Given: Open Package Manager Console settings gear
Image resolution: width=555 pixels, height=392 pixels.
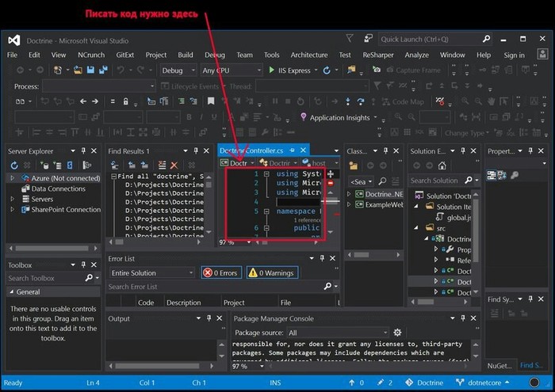Looking at the screenshot, I should 397,333.
